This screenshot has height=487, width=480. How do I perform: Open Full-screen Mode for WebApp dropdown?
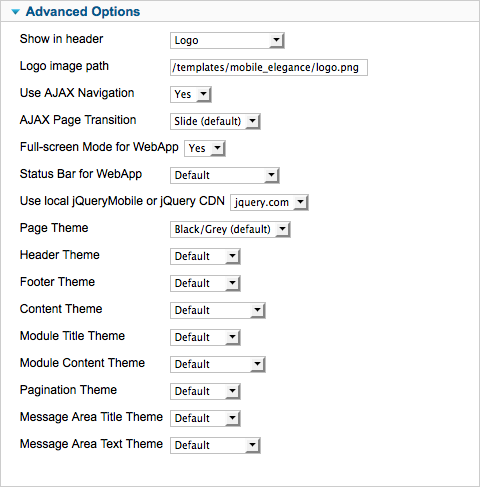pyautogui.click(x=205, y=148)
